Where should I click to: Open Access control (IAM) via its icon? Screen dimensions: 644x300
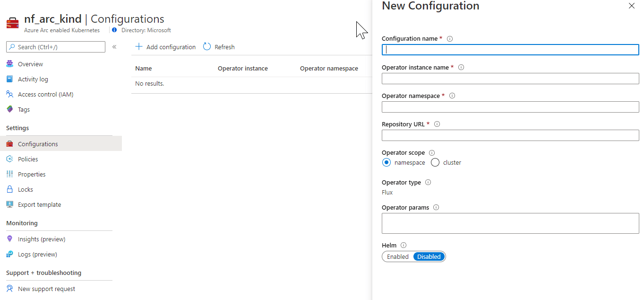point(10,94)
